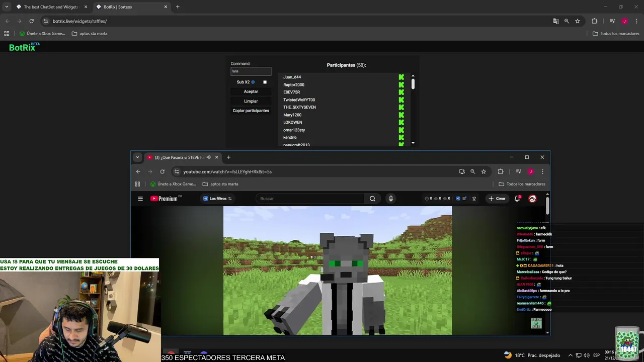Open aptos sta marta bookmark folder in YouTube window

click(x=220, y=184)
